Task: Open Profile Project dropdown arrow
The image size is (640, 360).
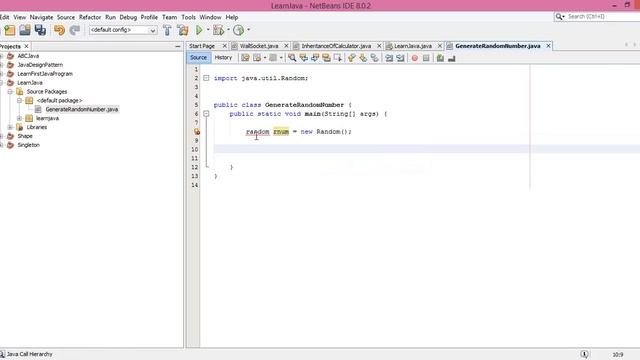Action: (248, 30)
